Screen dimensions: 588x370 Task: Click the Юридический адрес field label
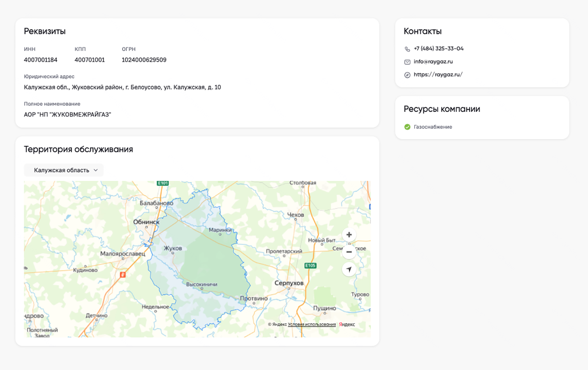[x=49, y=77]
